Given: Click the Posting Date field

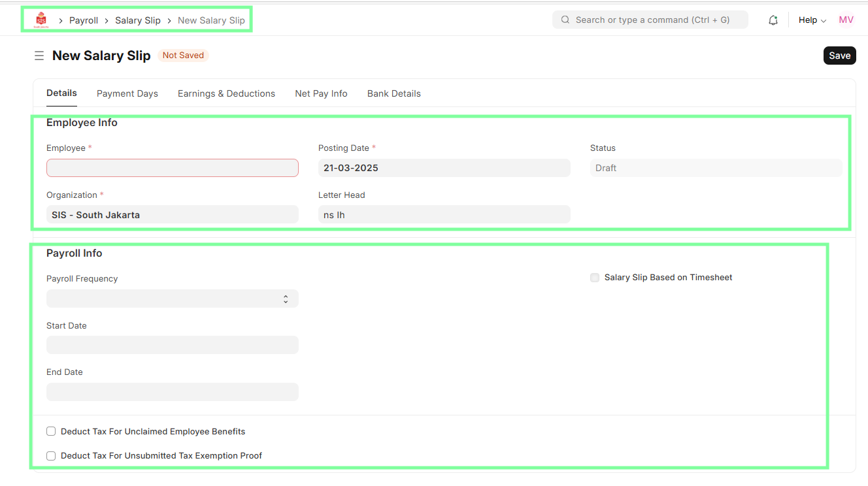Looking at the screenshot, I should 444,168.
